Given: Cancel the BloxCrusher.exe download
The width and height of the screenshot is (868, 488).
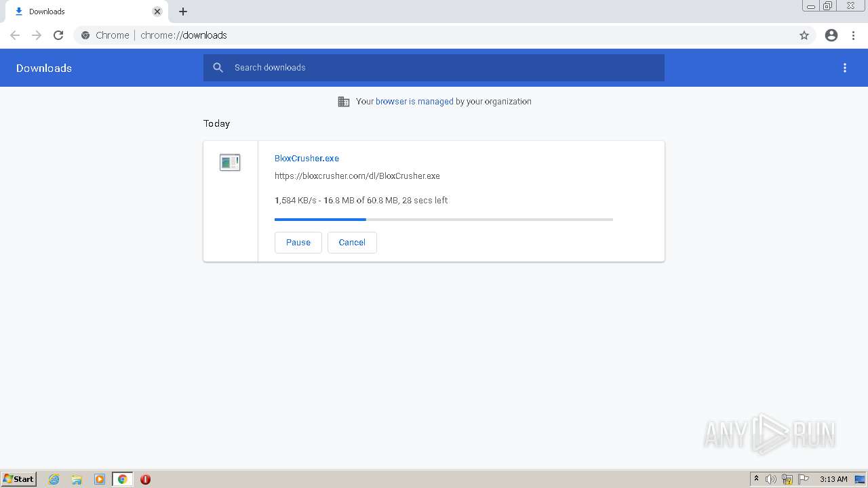Looking at the screenshot, I should [x=352, y=243].
